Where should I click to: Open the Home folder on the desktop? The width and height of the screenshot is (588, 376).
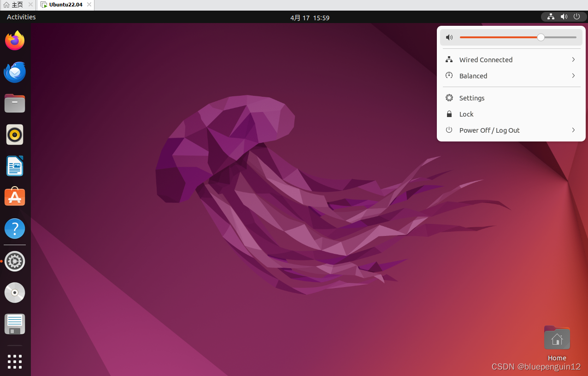[x=557, y=338]
